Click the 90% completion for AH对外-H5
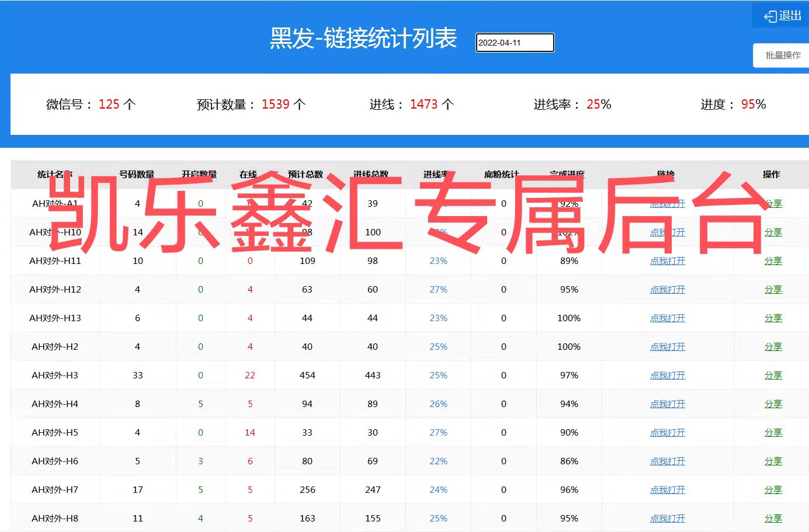 point(569,433)
